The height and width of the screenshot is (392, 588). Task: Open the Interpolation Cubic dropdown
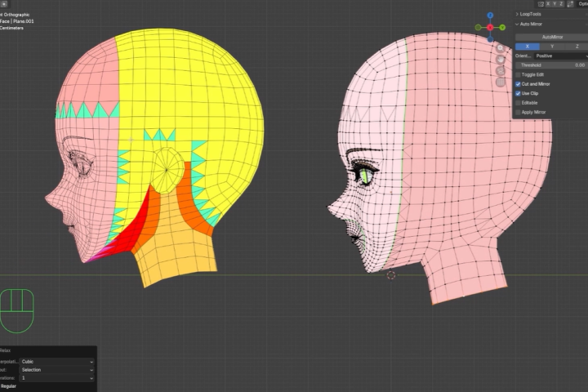tap(56, 362)
